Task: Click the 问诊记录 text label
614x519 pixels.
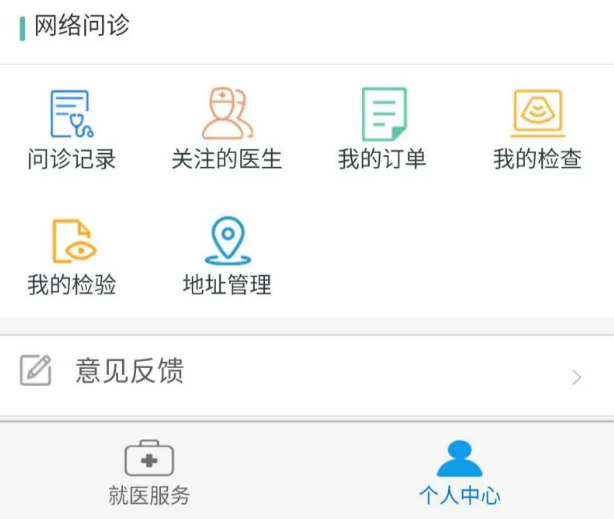Action: tap(72, 159)
